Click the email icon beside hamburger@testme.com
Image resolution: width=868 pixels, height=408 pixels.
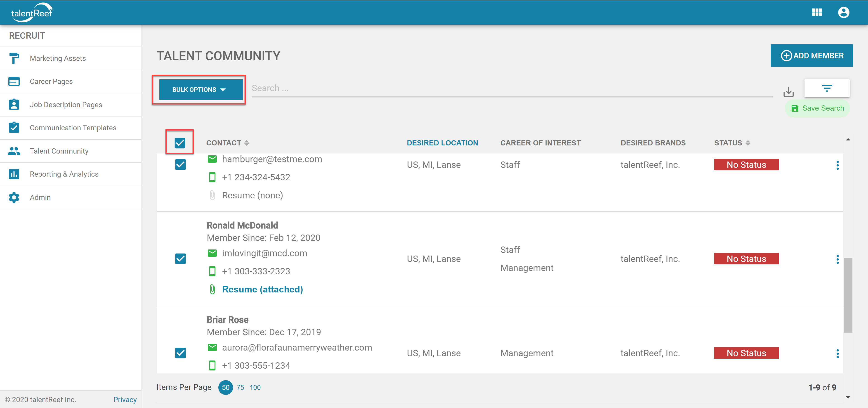(x=212, y=159)
